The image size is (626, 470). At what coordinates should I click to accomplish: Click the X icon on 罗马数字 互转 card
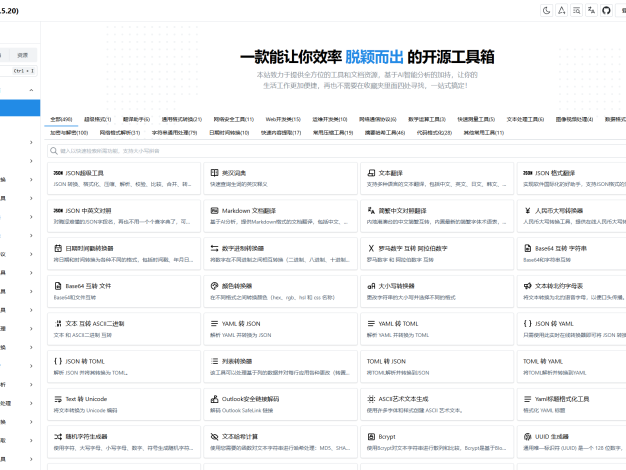(x=371, y=248)
